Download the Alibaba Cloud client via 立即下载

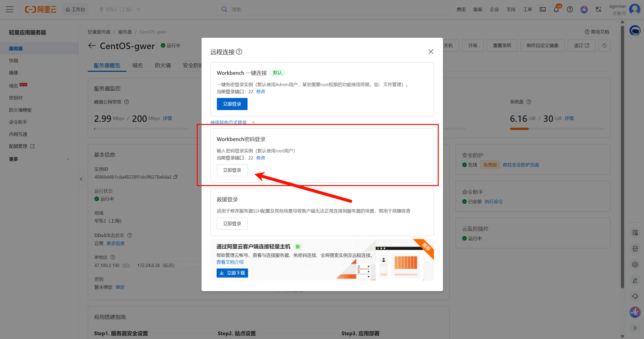(x=232, y=273)
